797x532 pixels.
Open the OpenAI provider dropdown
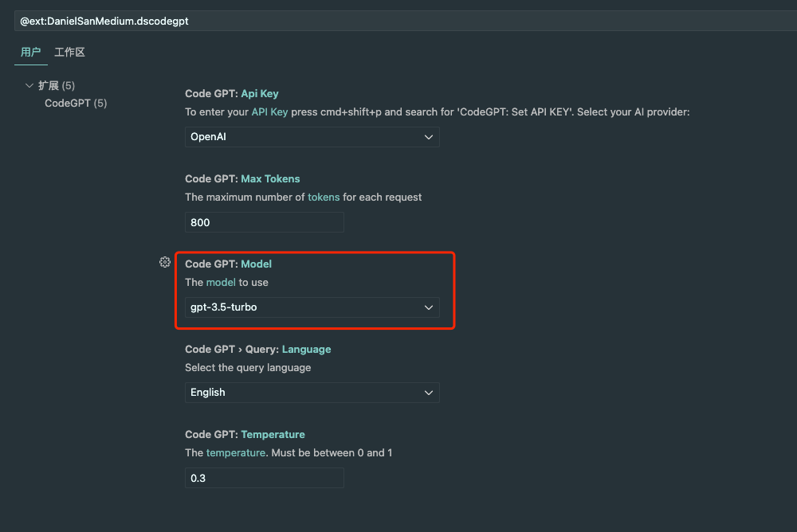point(312,137)
